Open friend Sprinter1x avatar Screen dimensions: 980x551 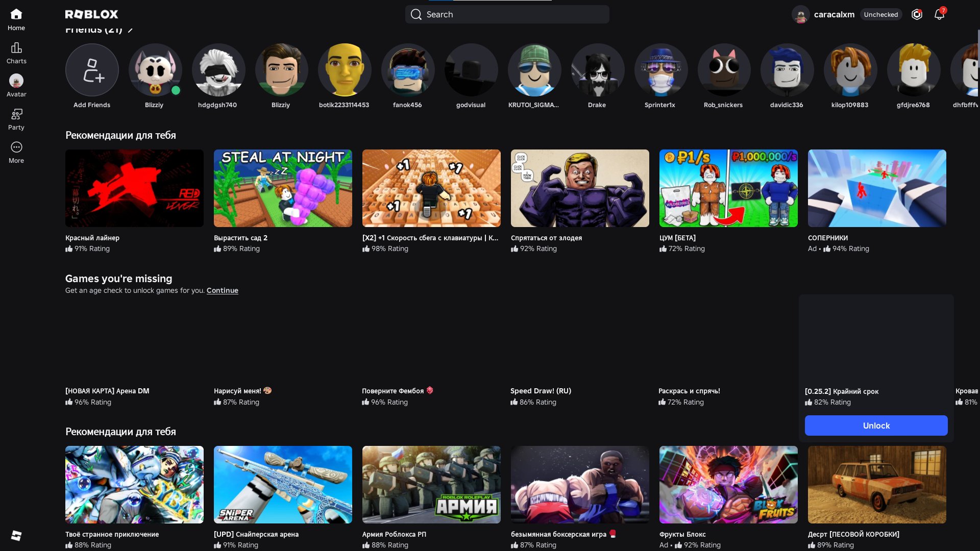pos(661,70)
